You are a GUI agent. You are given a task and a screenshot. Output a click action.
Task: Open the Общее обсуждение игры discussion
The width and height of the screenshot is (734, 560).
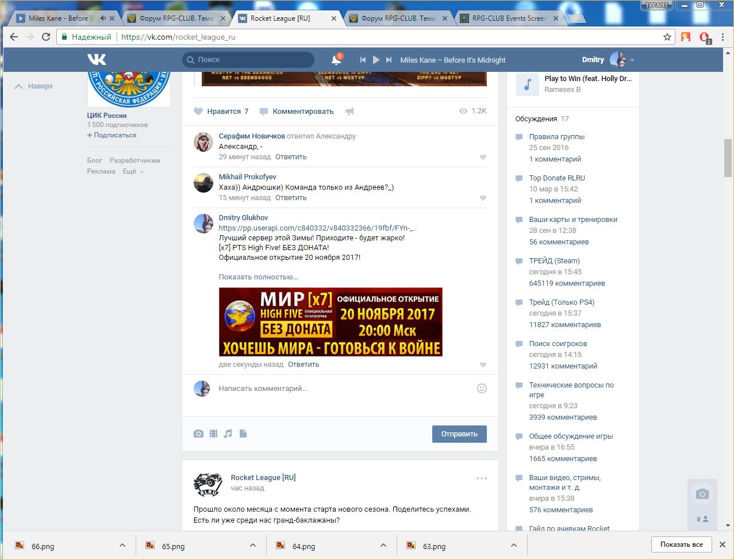pos(571,436)
